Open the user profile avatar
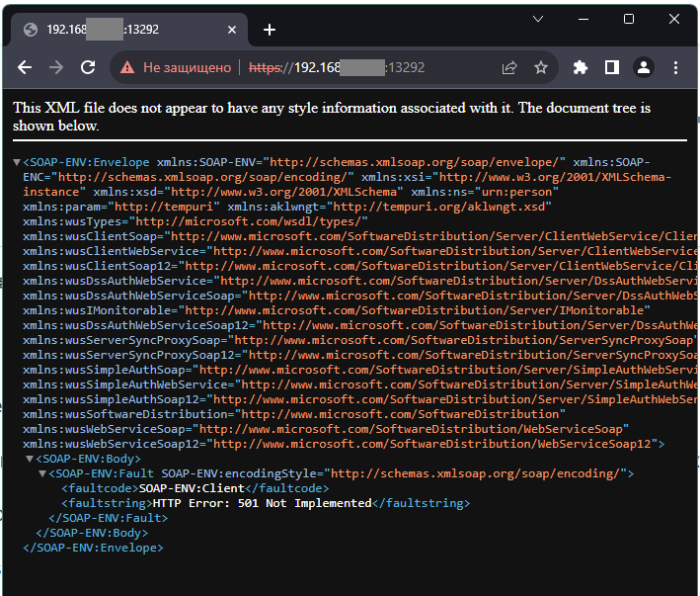 [644, 68]
